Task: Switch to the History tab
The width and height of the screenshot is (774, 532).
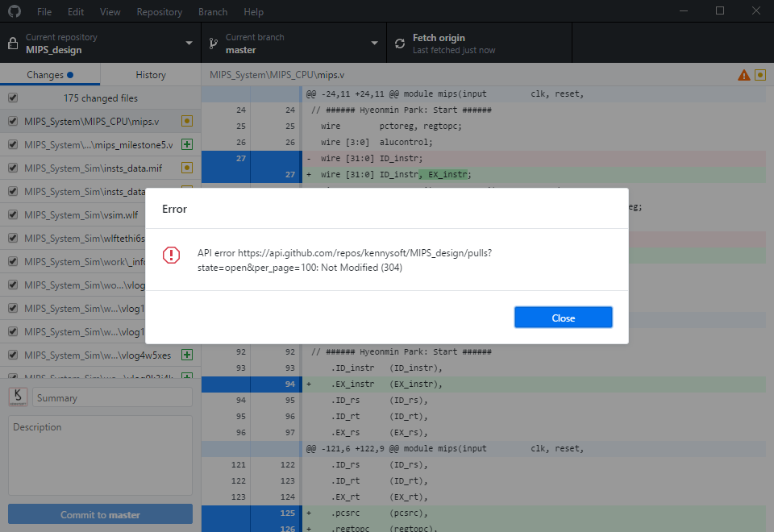Action: [150, 73]
